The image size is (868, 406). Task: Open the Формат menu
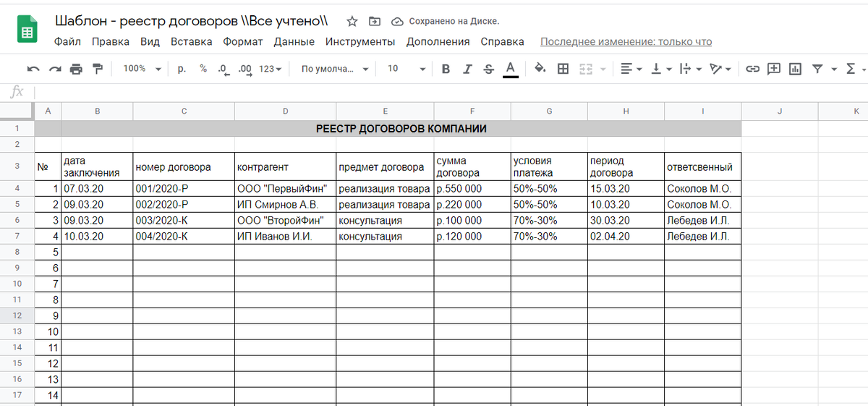(243, 42)
